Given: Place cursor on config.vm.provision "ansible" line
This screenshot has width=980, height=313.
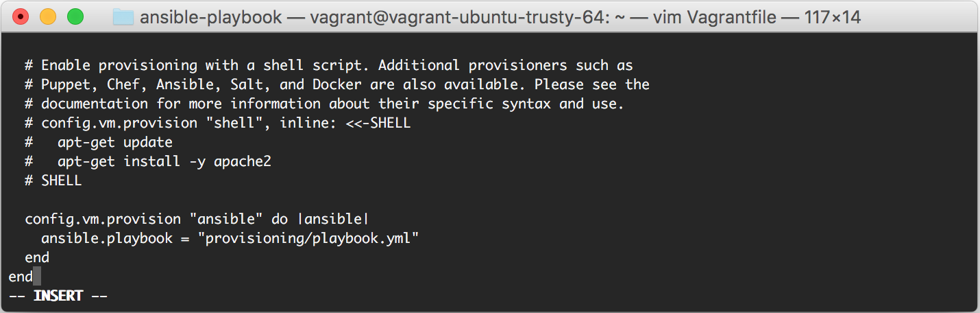Looking at the screenshot, I should point(197,219).
